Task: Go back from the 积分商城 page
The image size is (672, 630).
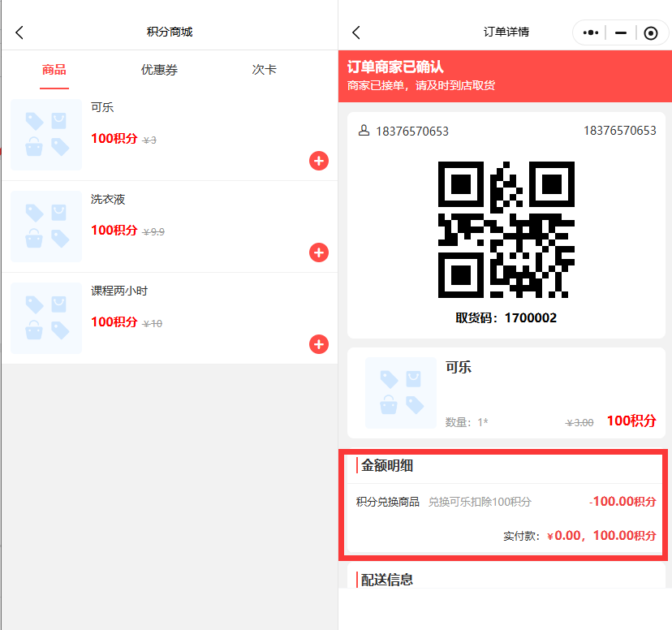Action: pyautogui.click(x=19, y=32)
